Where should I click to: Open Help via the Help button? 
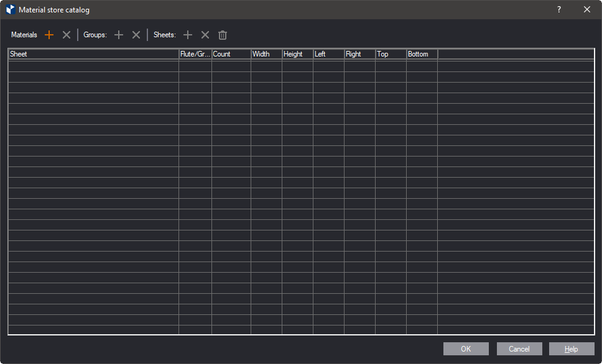[572, 349]
